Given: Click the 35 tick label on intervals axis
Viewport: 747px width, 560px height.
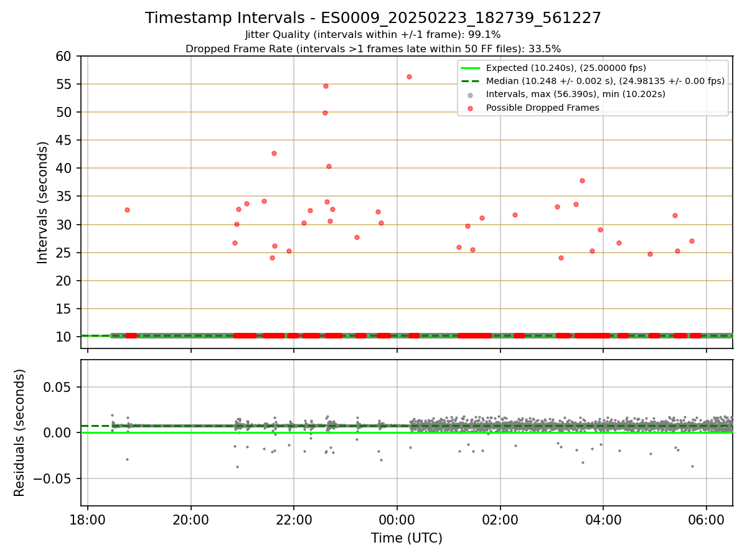Looking at the screenshot, I should (x=65, y=197).
